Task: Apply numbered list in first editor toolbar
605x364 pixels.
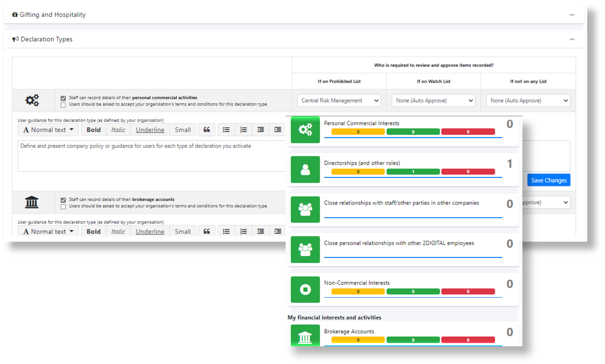Action: click(x=243, y=130)
